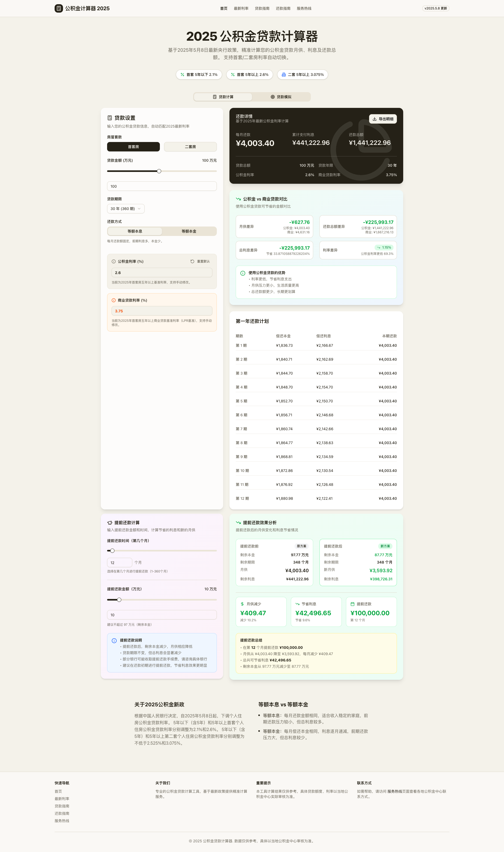The width and height of the screenshot is (504, 852).
Task: Click the alert icon beside 商业贷款利率 heading
Action: [113, 300]
